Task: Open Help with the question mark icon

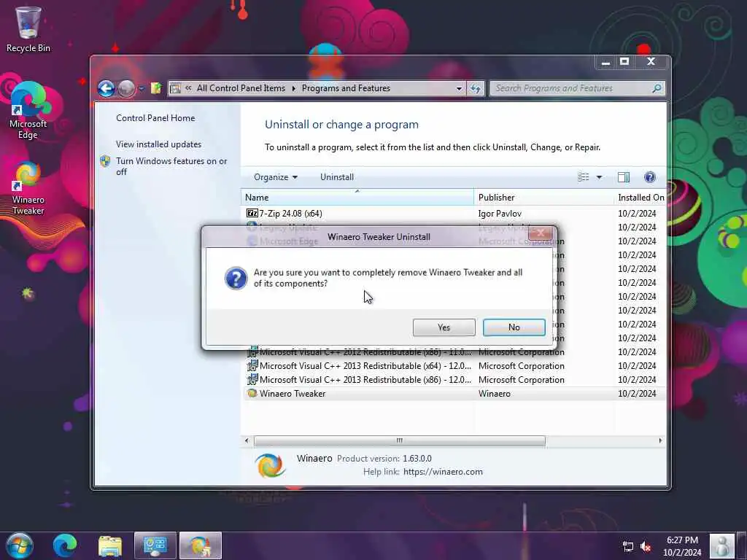Action: (x=649, y=177)
